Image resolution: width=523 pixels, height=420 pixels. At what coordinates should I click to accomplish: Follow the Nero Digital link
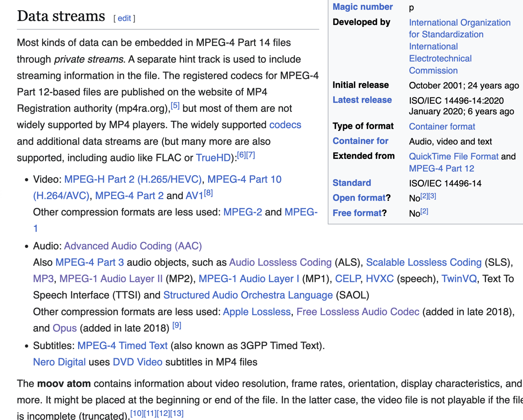pyautogui.click(x=59, y=362)
